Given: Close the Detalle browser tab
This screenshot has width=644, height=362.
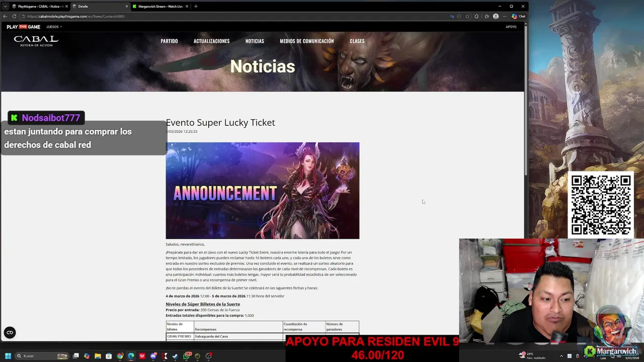Looking at the screenshot, I should click(x=126, y=7).
